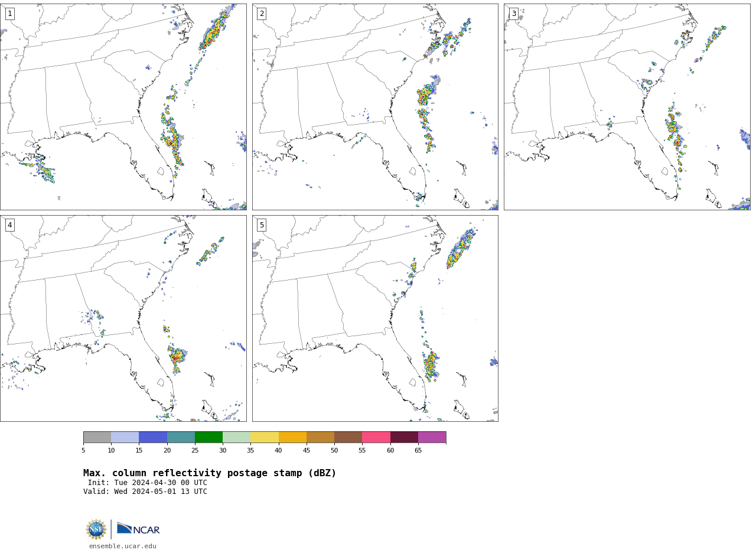Click the gray 5-10 dBZ color swatch
The width and height of the screenshot is (756, 553).
(x=97, y=437)
